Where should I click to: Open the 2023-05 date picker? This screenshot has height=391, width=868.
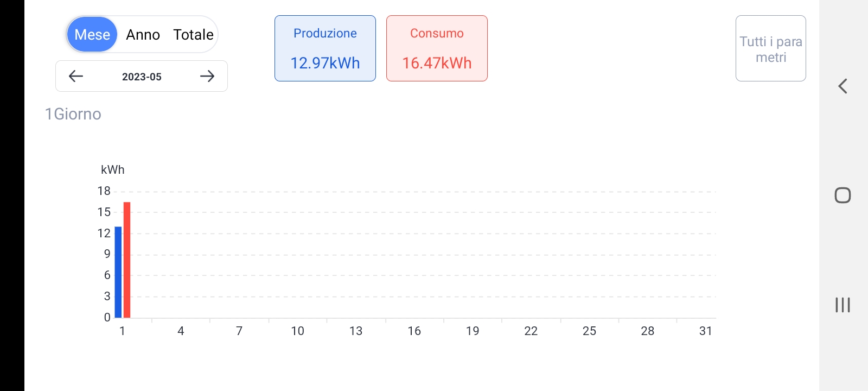tap(142, 77)
